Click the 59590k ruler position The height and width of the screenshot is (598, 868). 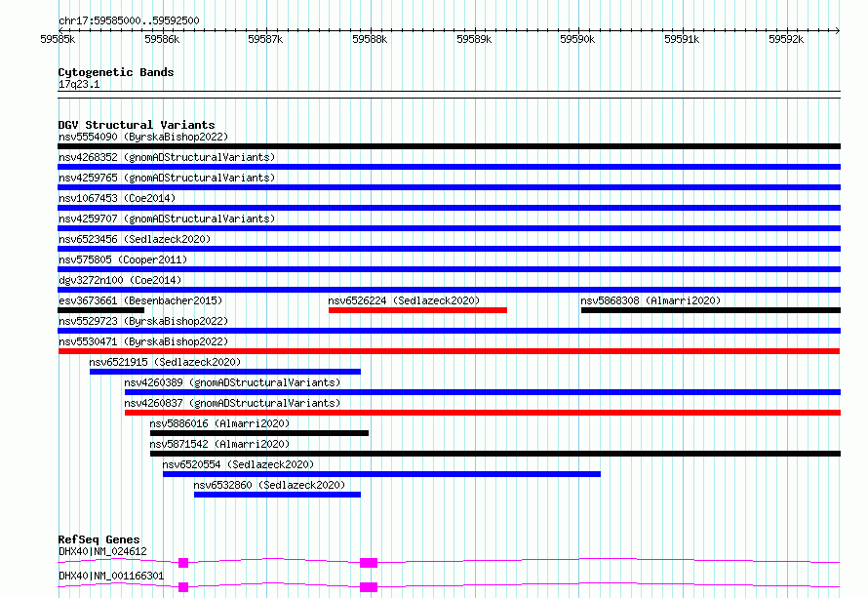click(577, 39)
